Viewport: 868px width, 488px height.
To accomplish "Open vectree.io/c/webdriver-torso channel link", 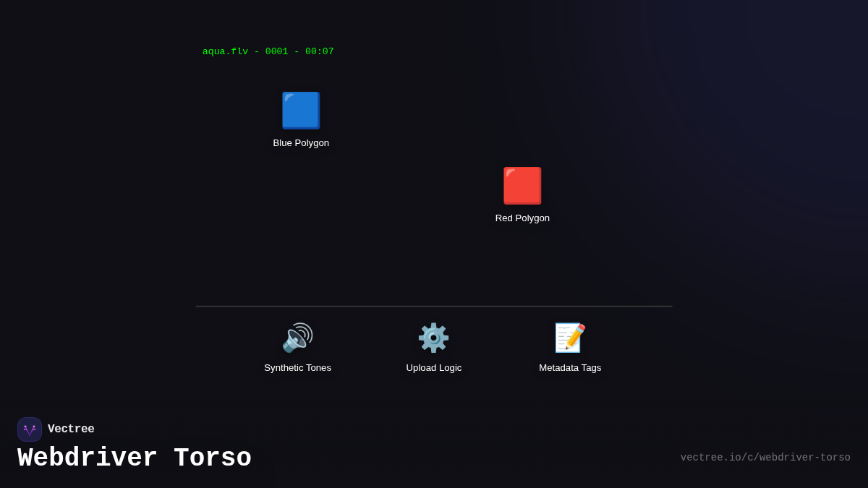I will (x=765, y=457).
